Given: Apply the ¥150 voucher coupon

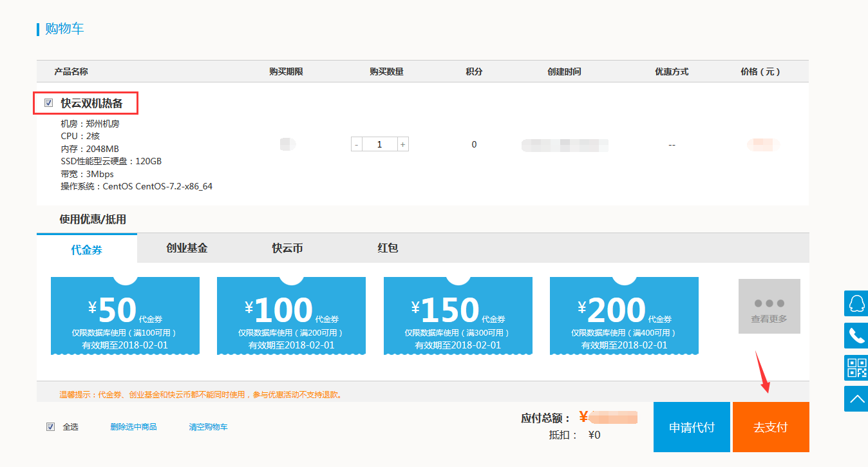Looking at the screenshot, I should [x=458, y=316].
